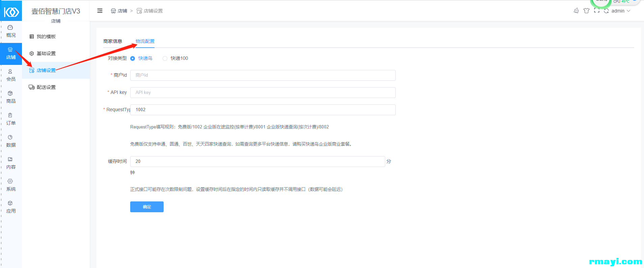This screenshot has height=268, width=644.
Task: Open the 系统 system section in sidebar
Action: pyautogui.click(x=11, y=185)
